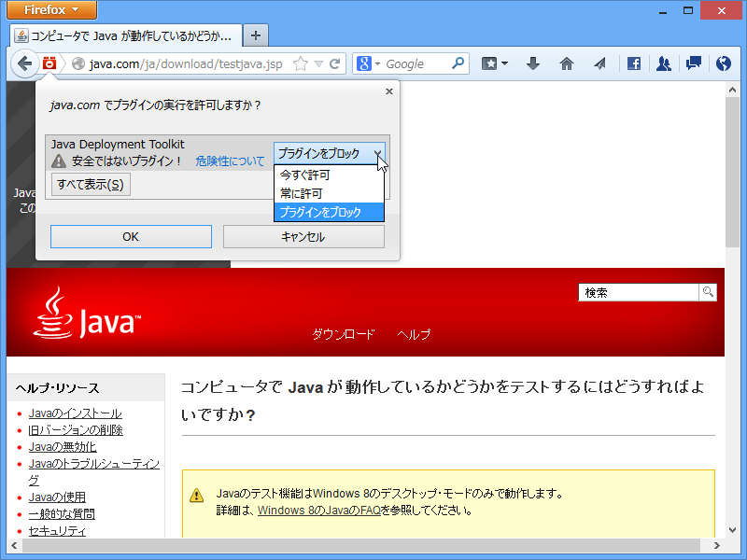Open the Javaのインストール link
This screenshot has height=560, width=747.
76,413
